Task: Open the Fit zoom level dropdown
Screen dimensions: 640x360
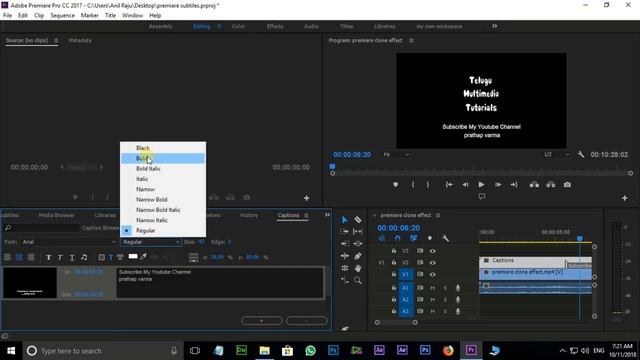Action: (x=396, y=155)
